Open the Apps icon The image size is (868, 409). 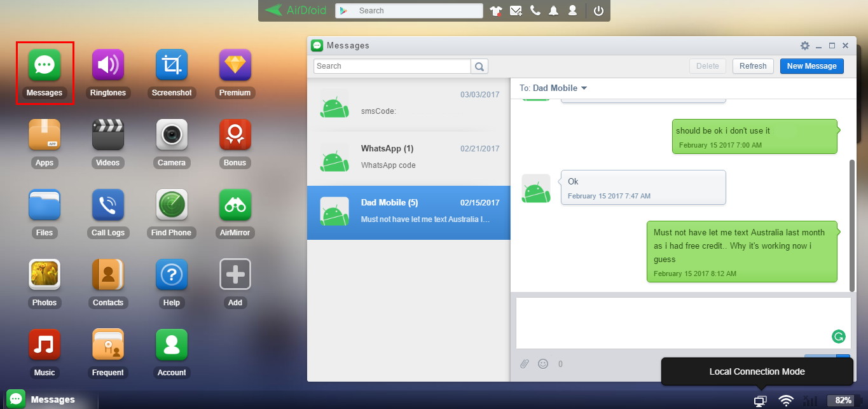[45, 135]
